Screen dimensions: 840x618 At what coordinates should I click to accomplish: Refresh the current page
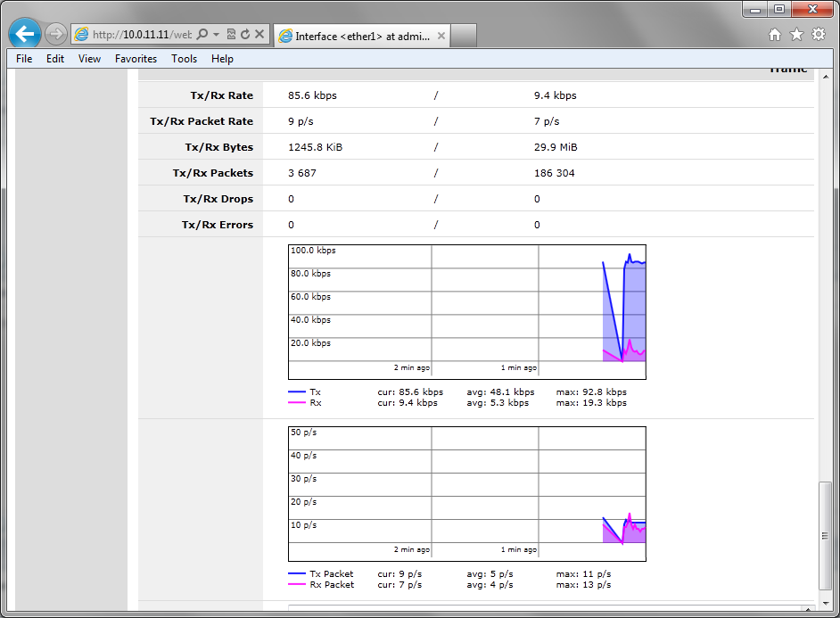pyautogui.click(x=246, y=33)
